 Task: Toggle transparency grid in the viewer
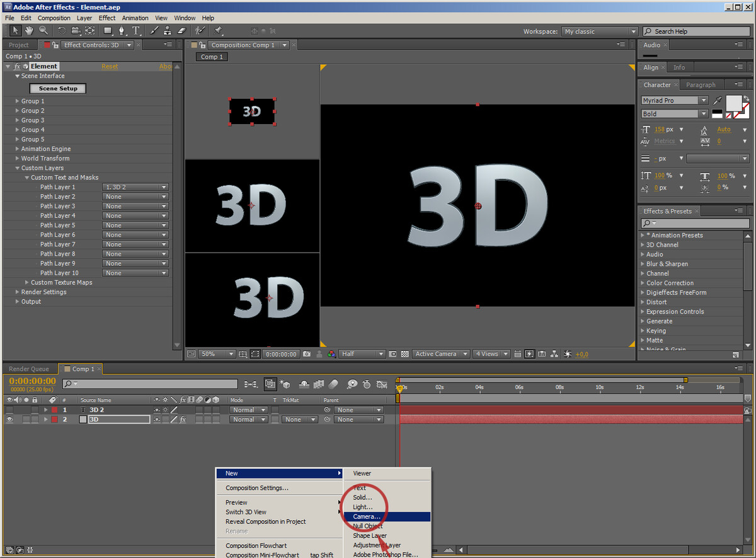click(x=405, y=354)
